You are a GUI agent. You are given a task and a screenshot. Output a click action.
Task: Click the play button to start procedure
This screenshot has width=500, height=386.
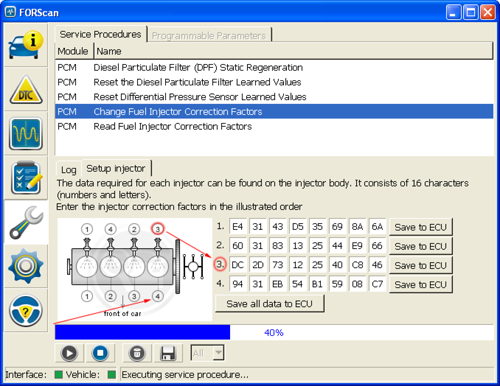pyautogui.click(x=69, y=353)
